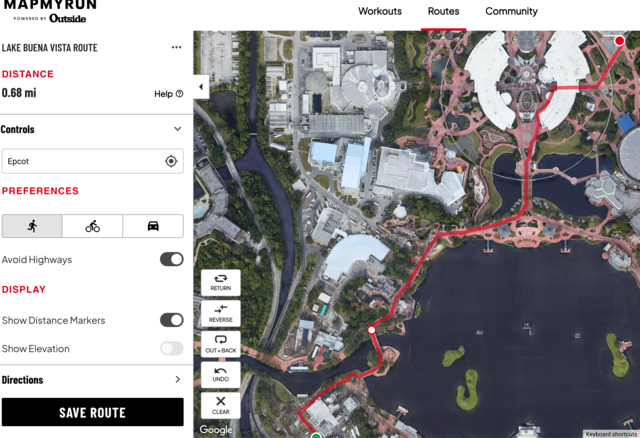Open the Google logo link on map
The image size is (640, 438).
pos(216,429)
